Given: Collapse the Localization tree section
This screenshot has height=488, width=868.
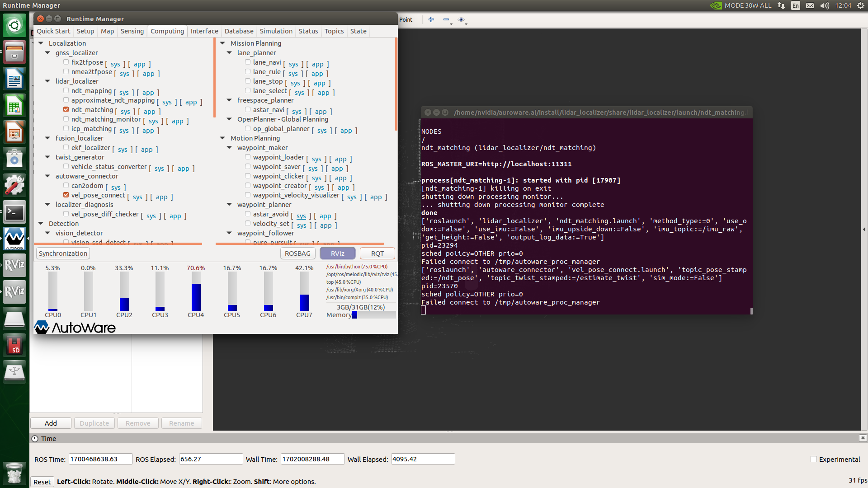Looking at the screenshot, I should tap(41, 43).
